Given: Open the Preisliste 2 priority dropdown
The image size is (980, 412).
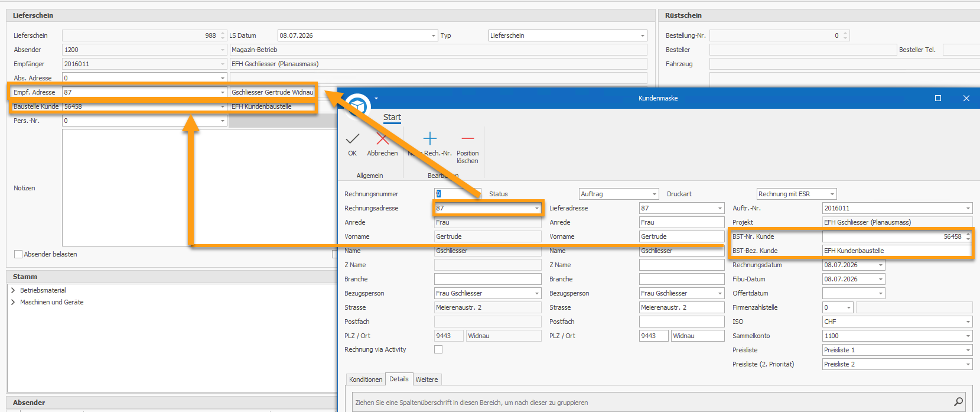Looking at the screenshot, I should 968,364.
